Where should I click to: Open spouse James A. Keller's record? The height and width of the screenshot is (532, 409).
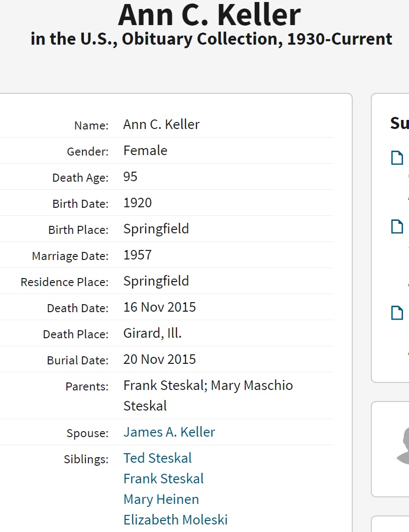(x=169, y=432)
